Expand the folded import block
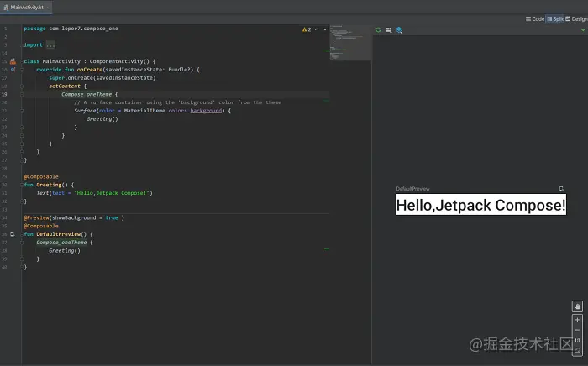The image size is (588, 366). (x=22, y=45)
